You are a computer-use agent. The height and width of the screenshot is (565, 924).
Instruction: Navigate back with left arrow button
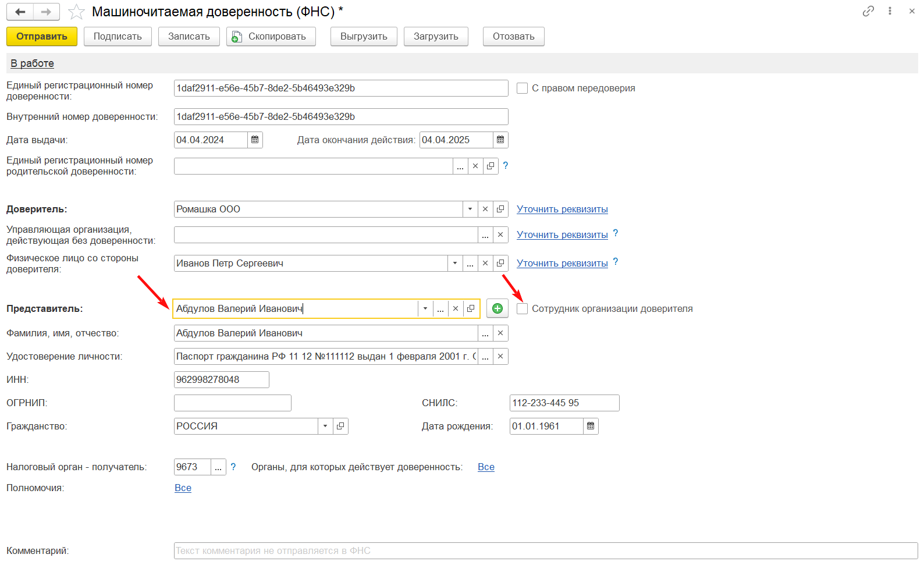[20, 12]
